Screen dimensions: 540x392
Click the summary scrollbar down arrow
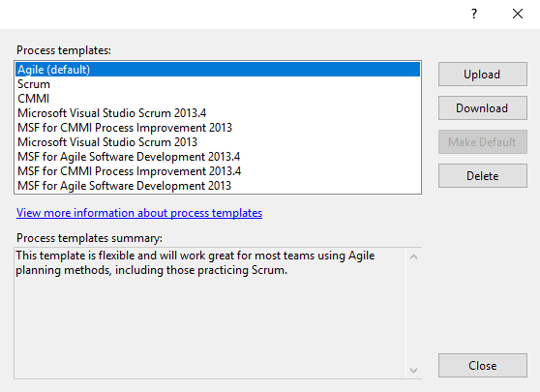(413, 371)
